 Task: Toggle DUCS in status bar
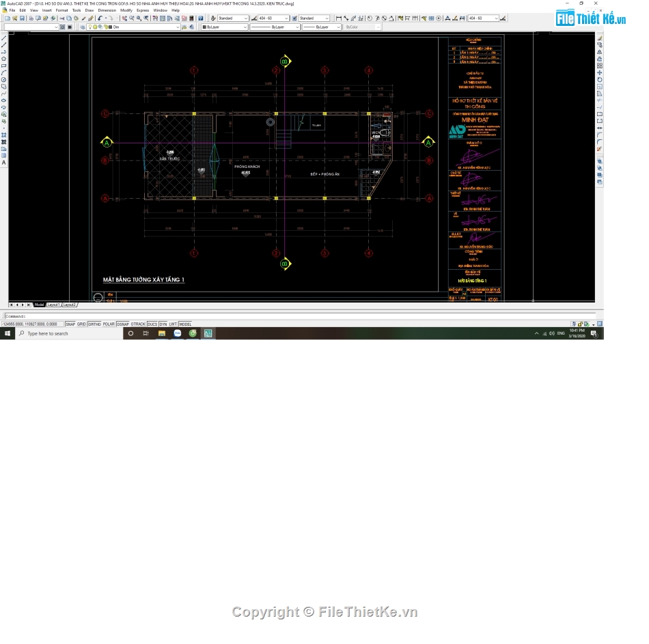pyautogui.click(x=152, y=324)
